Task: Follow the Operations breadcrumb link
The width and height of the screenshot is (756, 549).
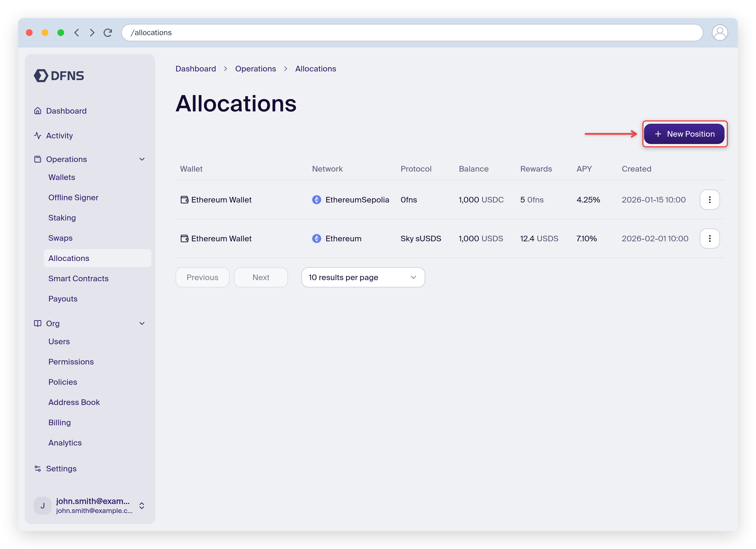Action: pyautogui.click(x=256, y=69)
